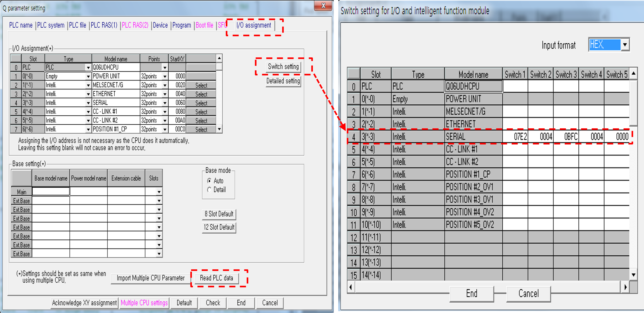This screenshot has height=313, width=644.
Task: Click the Check button
Action: coord(213,303)
